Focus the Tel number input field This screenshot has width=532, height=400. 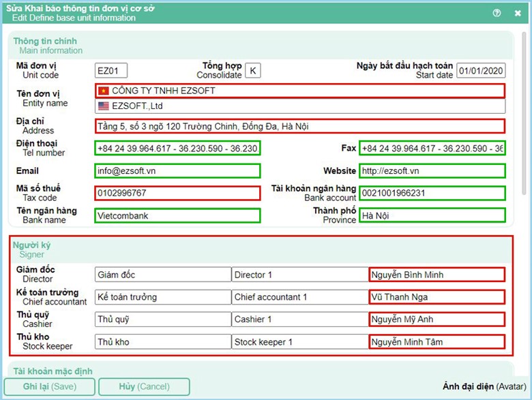[x=178, y=149]
